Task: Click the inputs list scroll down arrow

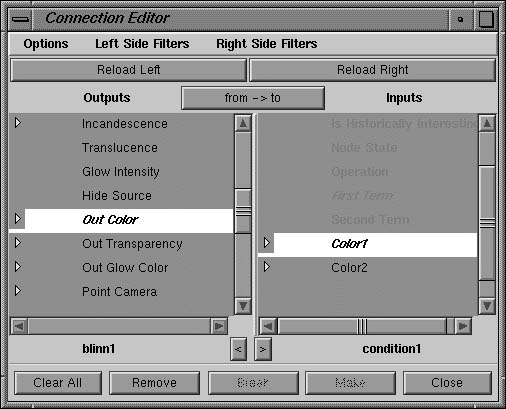Action: pos(487,306)
